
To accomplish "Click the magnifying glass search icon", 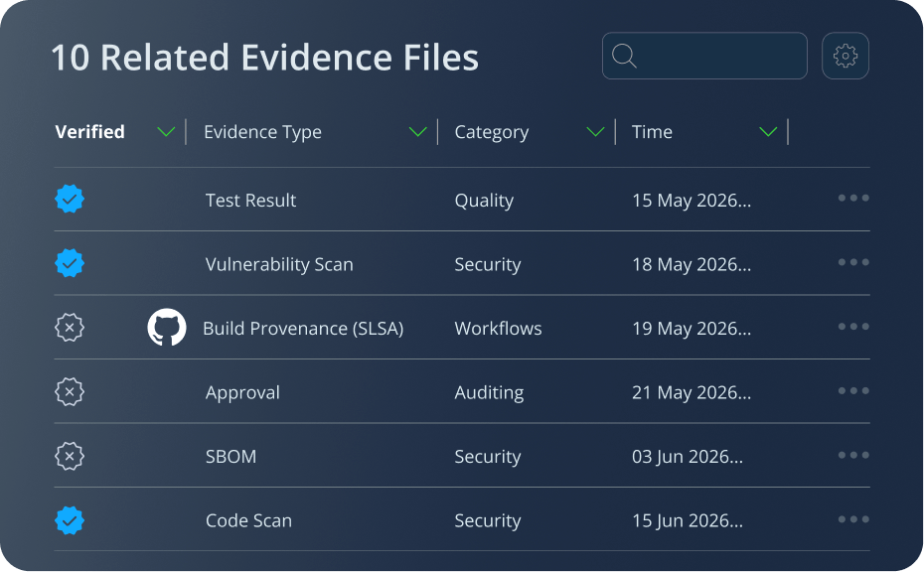I will (x=624, y=56).
